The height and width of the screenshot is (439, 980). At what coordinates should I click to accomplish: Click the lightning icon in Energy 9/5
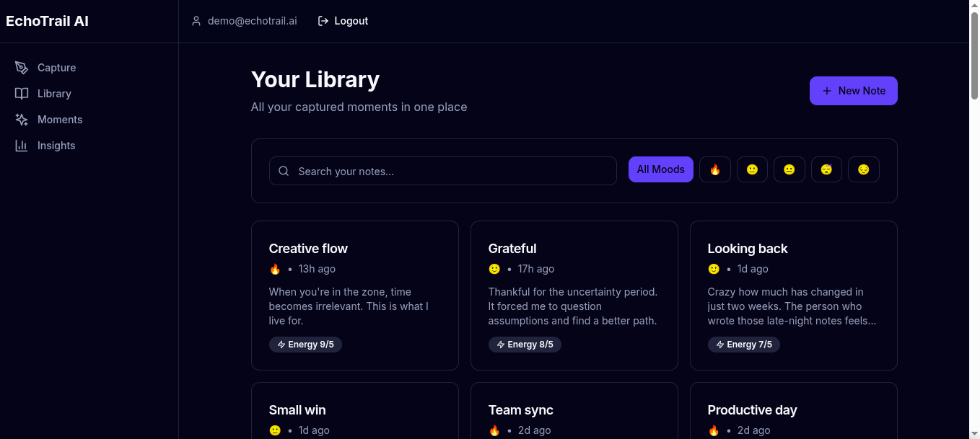(x=281, y=345)
